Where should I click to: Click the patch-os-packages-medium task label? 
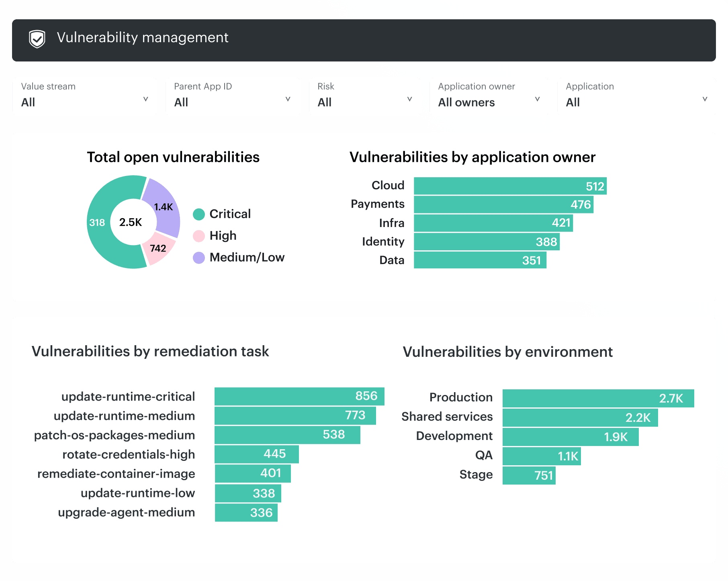[x=115, y=435]
